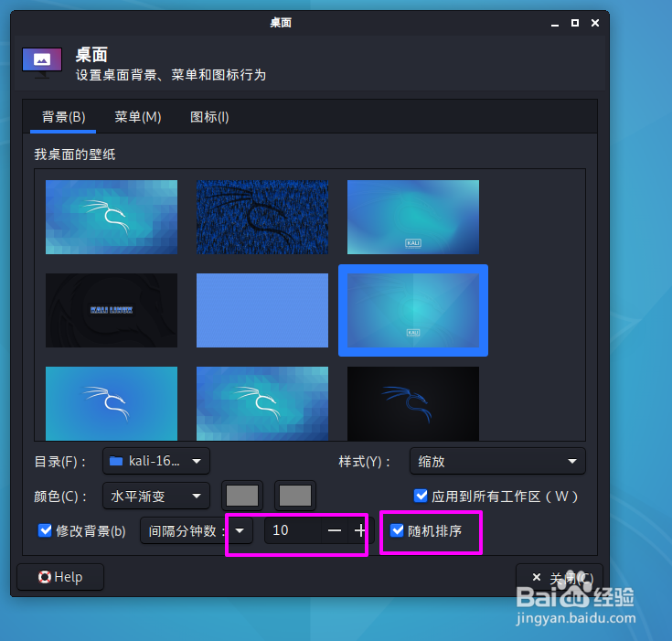672x641 pixels.
Task: Click the desktop monitor icon in header
Action: pyautogui.click(x=42, y=62)
